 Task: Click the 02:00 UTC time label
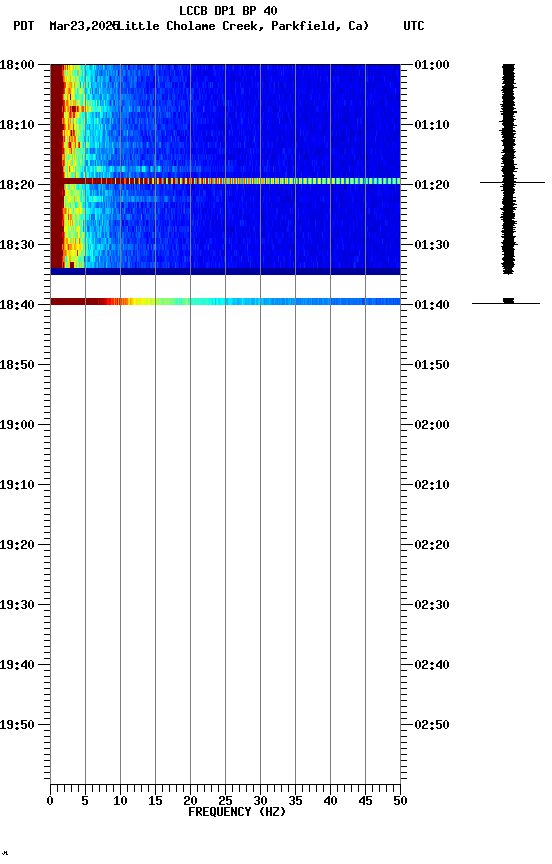[x=432, y=425]
